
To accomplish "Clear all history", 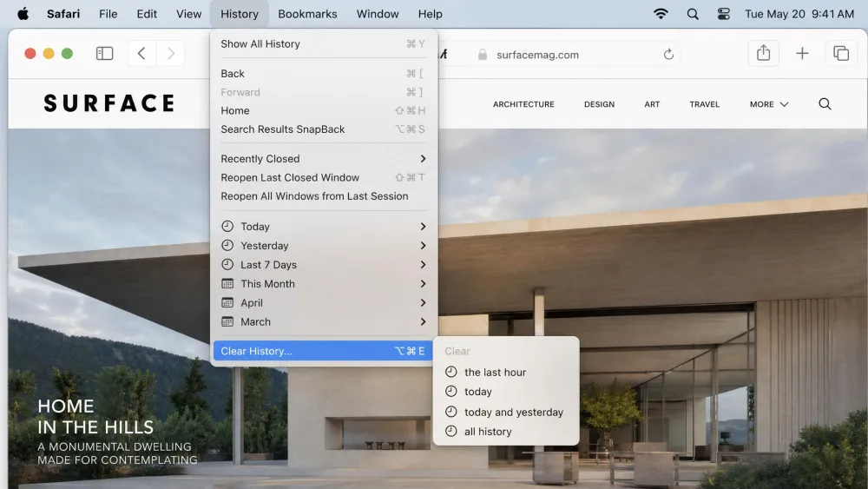I will point(505,432).
